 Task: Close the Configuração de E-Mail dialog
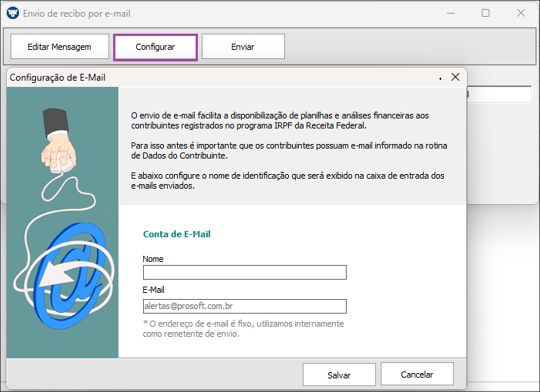point(455,77)
